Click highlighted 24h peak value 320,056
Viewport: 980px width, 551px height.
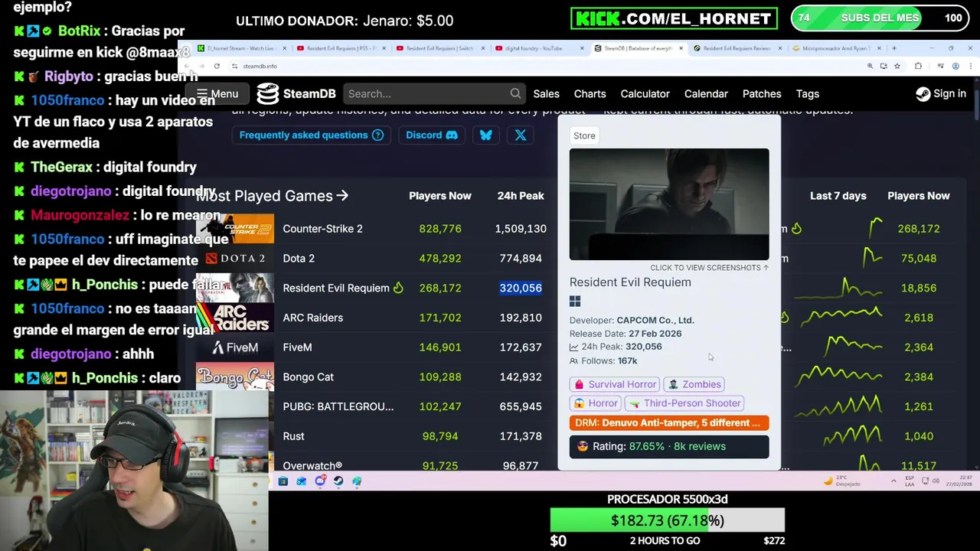(521, 288)
